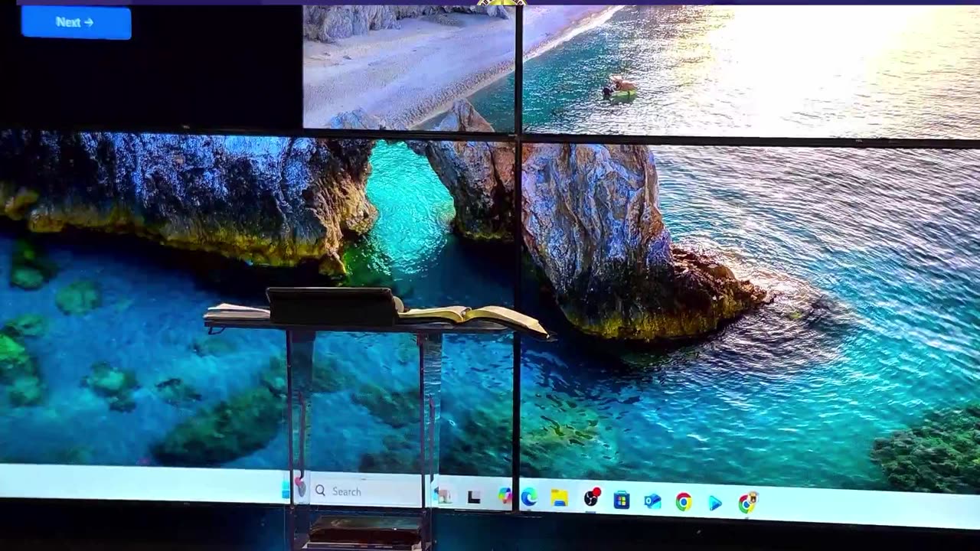Click the blue Next button
Screen dimensions: 980x551
click(x=76, y=23)
